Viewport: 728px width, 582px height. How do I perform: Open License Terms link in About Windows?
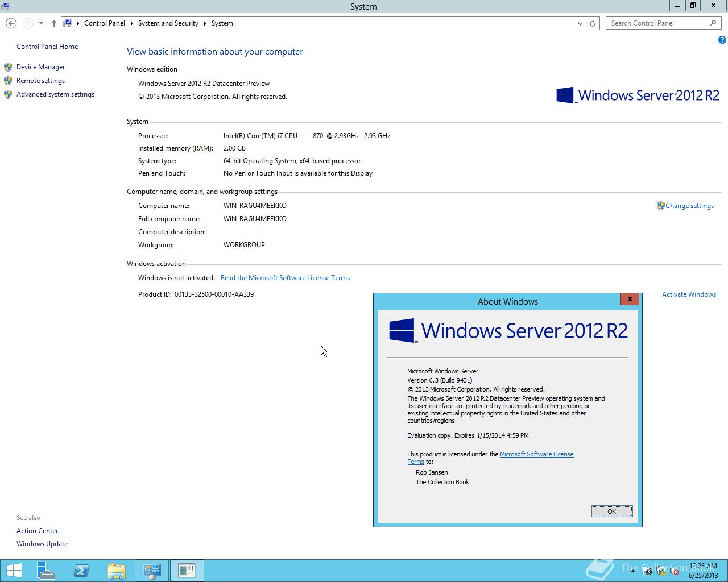(537, 454)
